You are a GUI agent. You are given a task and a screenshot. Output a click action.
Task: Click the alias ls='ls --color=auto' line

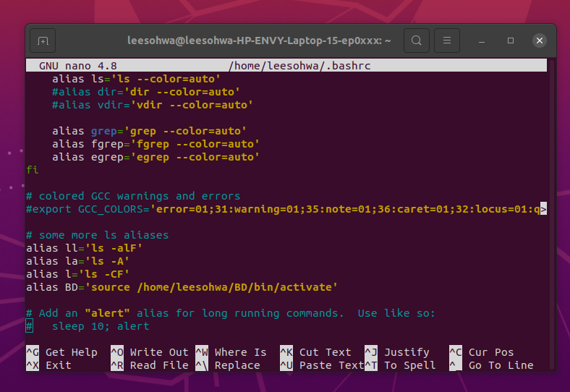click(136, 79)
